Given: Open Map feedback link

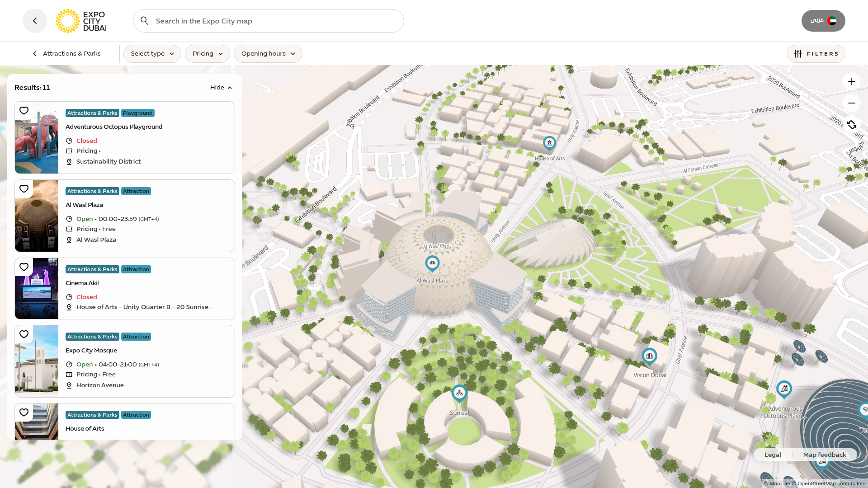Looking at the screenshot, I should [x=825, y=455].
